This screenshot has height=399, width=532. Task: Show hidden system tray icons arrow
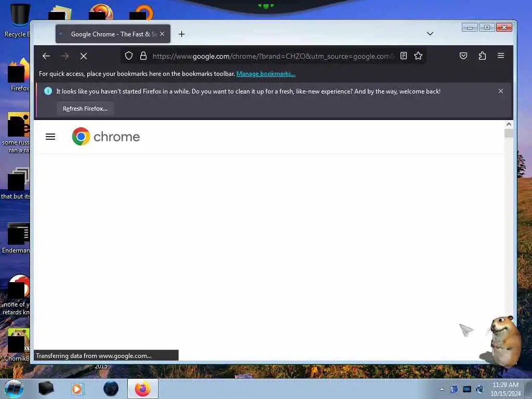tap(442, 390)
